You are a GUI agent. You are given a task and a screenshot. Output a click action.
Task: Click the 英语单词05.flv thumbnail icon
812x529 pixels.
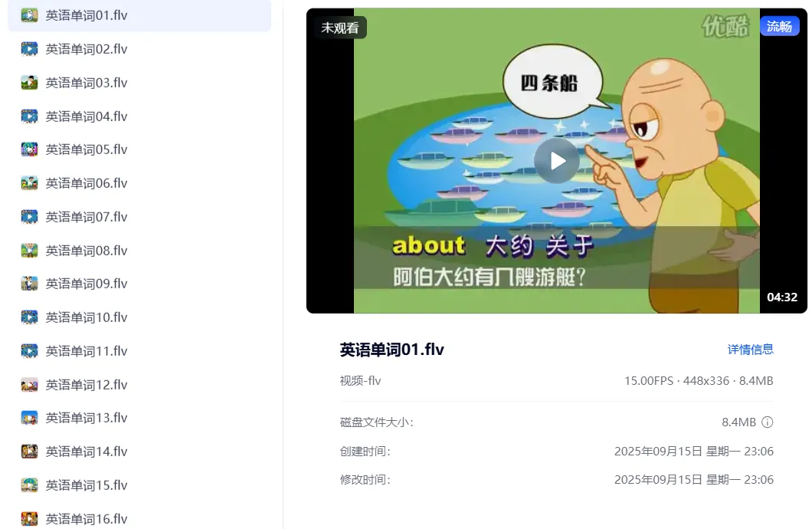pyautogui.click(x=30, y=149)
